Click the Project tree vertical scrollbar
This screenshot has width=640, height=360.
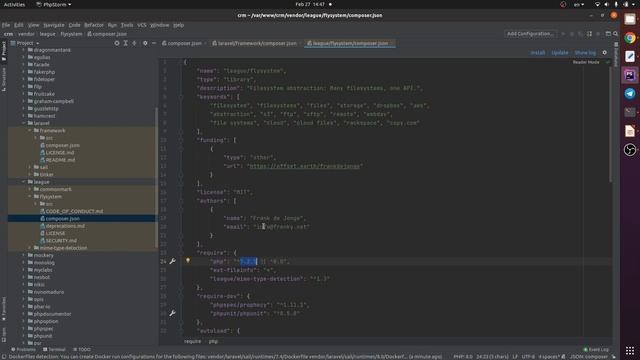[x=156, y=178]
